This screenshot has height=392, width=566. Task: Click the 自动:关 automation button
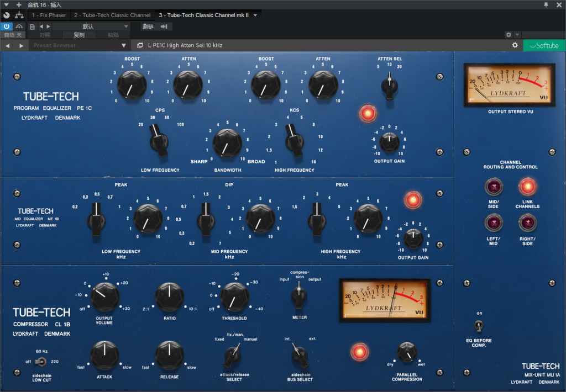click(13, 35)
